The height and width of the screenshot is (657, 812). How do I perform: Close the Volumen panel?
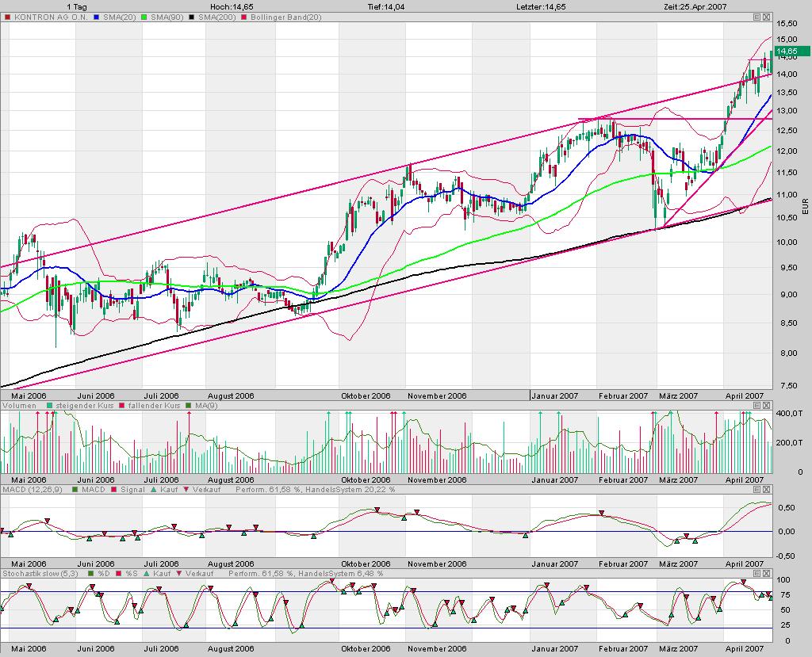[766, 406]
